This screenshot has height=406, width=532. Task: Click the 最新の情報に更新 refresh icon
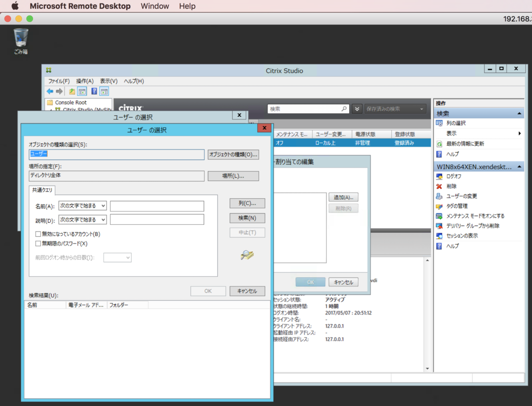(x=439, y=144)
